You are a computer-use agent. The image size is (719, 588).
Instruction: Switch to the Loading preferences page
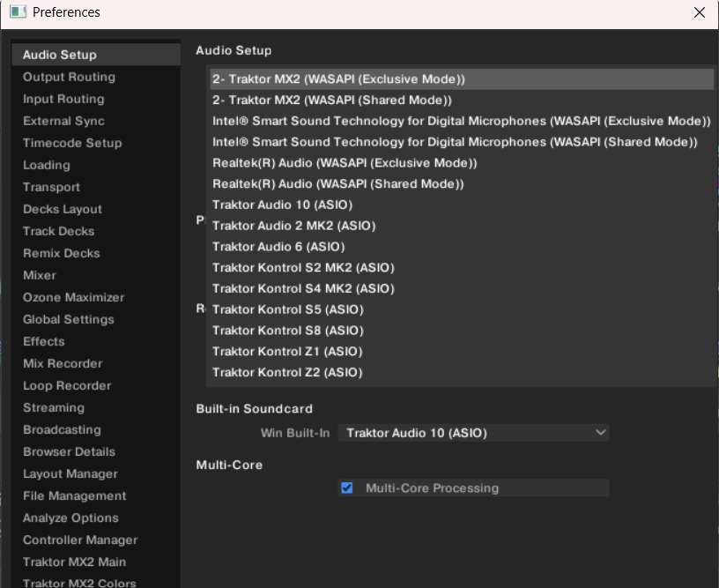96,165
